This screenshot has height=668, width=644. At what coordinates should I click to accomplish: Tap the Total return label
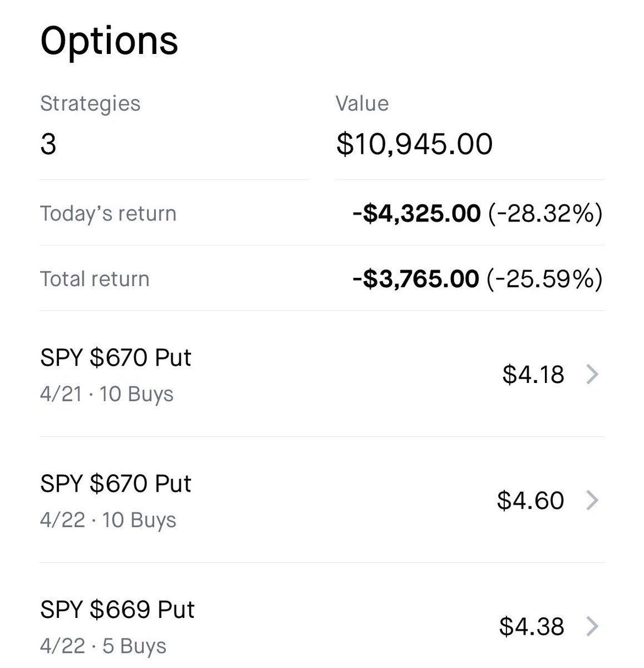(x=95, y=279)
